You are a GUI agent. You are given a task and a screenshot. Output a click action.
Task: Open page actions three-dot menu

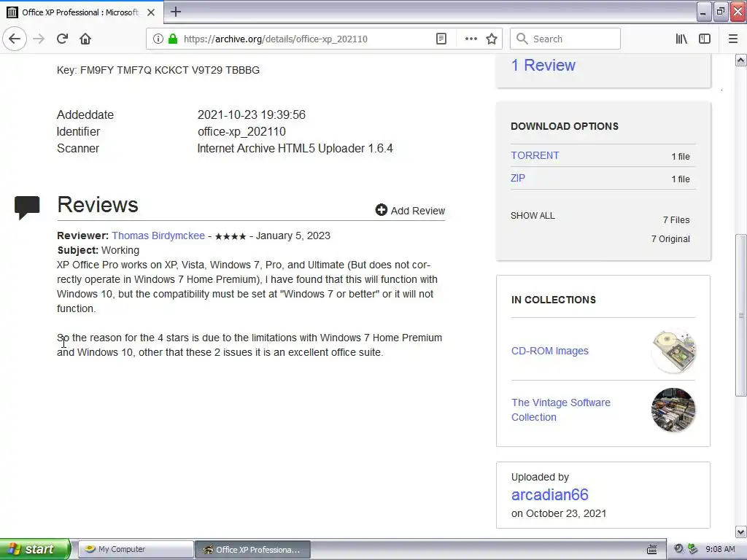click(471, 39)
